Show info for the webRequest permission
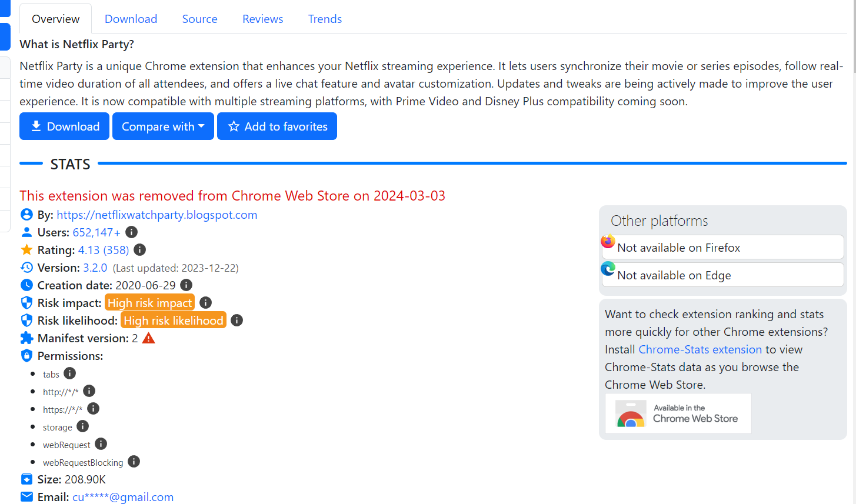The image size is (856, 504). tap(101, 444)
